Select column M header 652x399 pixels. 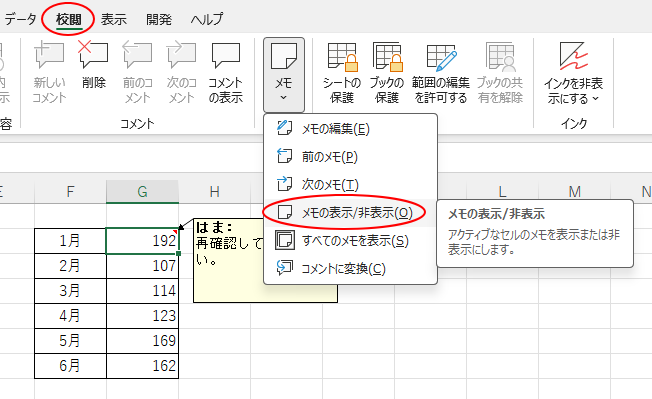(575, 192)
